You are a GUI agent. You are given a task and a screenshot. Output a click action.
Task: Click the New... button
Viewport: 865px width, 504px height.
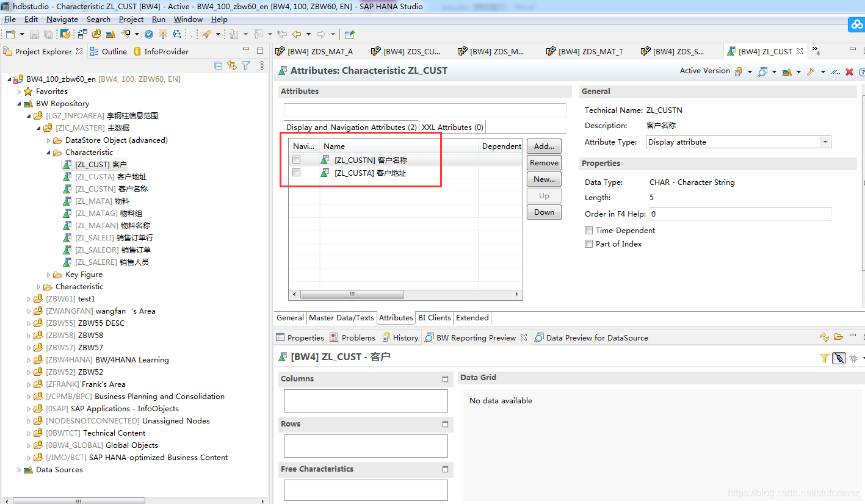pyautogui.click(x=544, y=179)
